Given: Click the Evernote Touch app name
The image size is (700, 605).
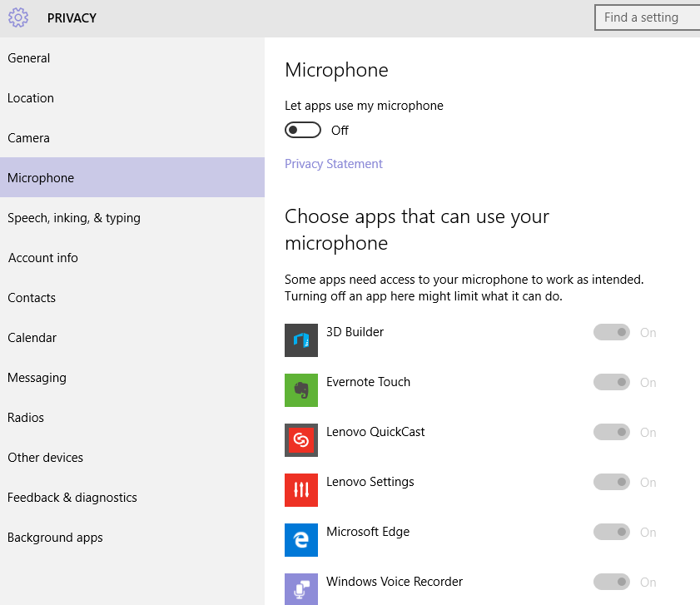Looking at the screenshot, I should pos(368,382).
